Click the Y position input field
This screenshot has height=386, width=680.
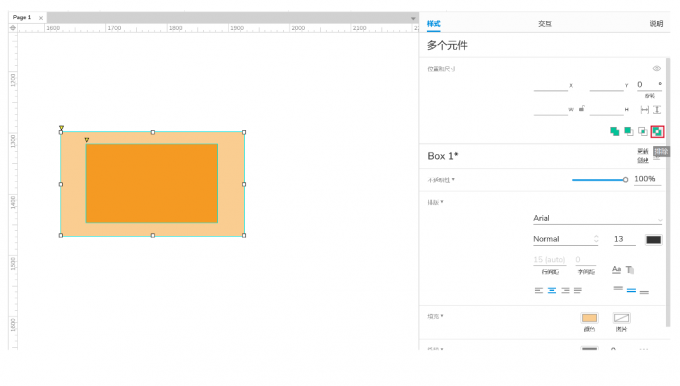(607, 85)
